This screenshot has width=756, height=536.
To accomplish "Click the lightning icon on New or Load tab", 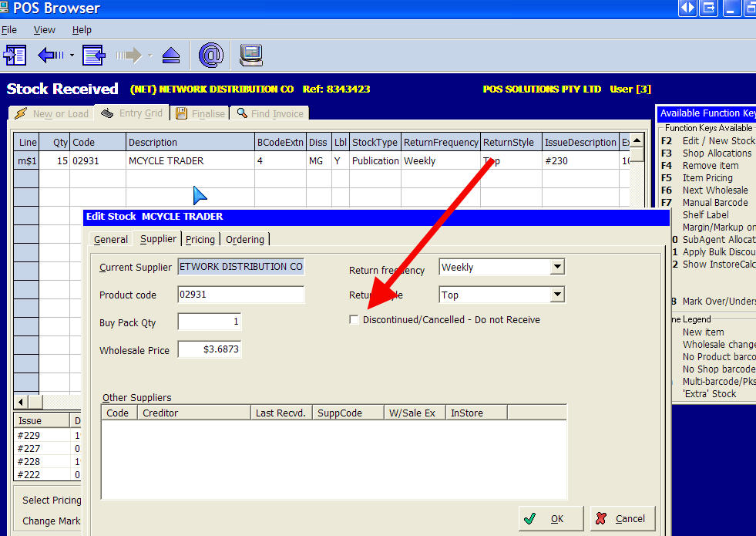I will click(x=21, y=113).
